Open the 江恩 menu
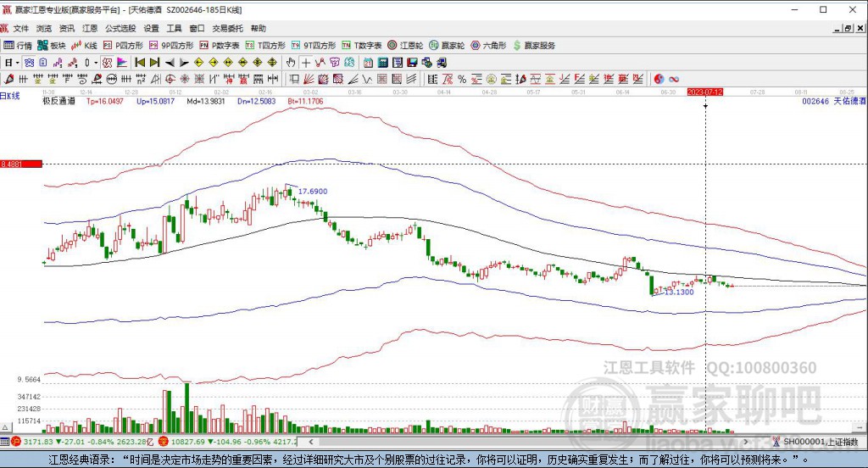The width and height of the screenshot is (868, 468). click(90, 28)
